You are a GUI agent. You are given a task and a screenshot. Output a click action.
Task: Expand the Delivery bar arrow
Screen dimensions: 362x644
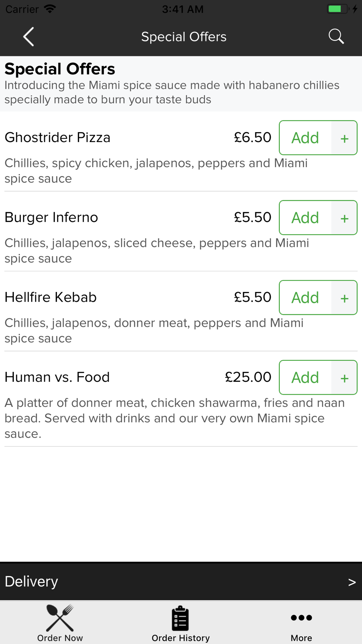352,582
